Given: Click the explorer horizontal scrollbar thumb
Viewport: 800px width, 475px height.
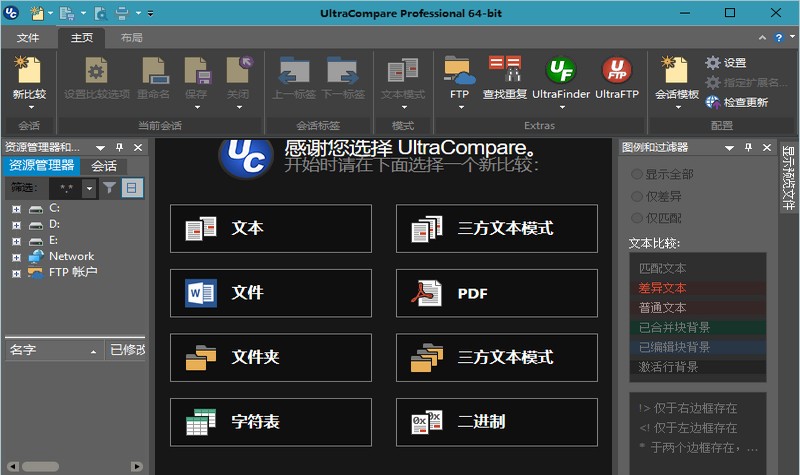Looking at the screenshot, I should coord(40,466).
